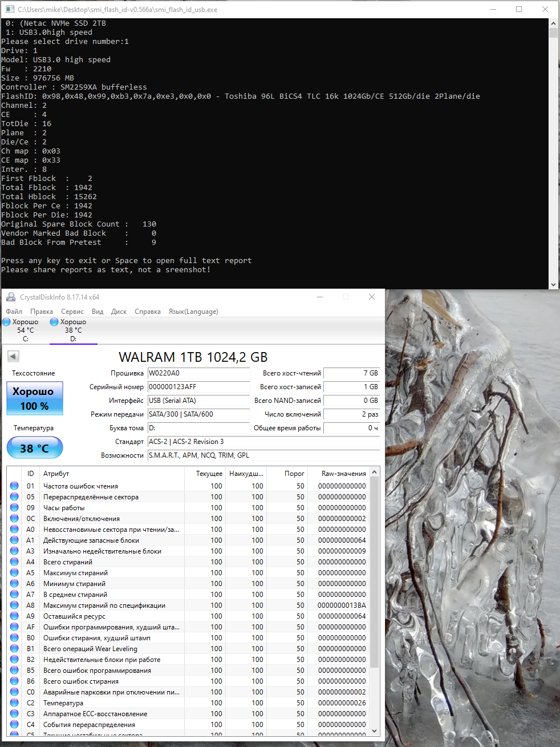Click the FlashID Toshiba 96L BiCS4 console line
Image resolution: width=560 pixels, height=747 pixels.
(x=241, y=96)
